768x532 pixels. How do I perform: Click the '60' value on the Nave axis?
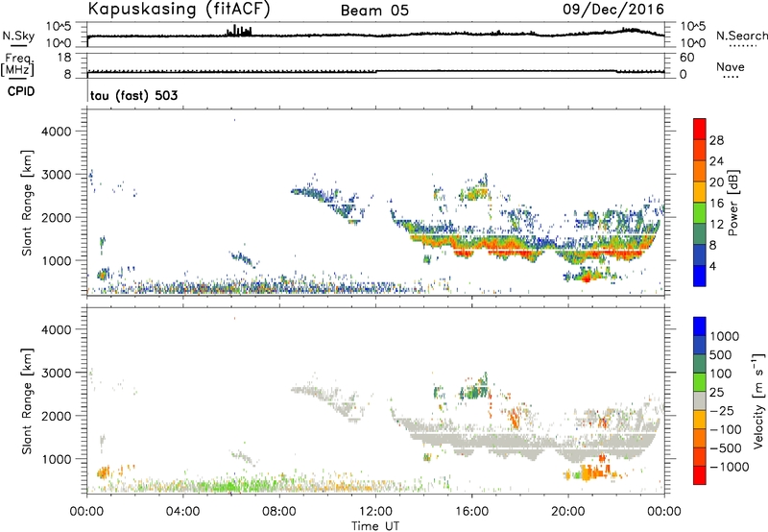686,58
